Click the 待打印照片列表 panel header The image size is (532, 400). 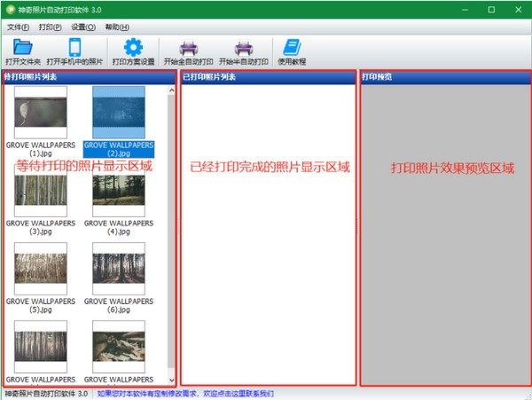[x=90, y=77]
